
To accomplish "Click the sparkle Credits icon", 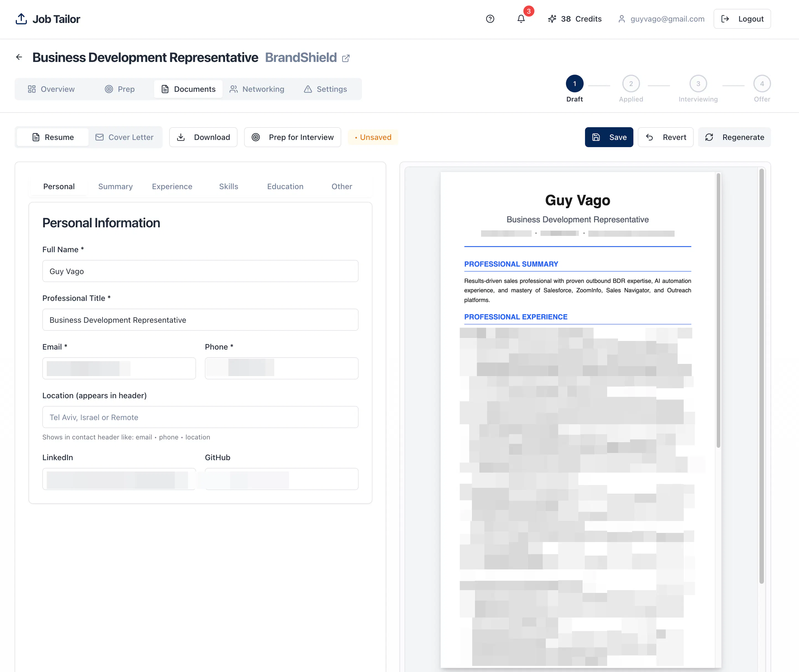I will pyautogui.click(x=552, y=19).
